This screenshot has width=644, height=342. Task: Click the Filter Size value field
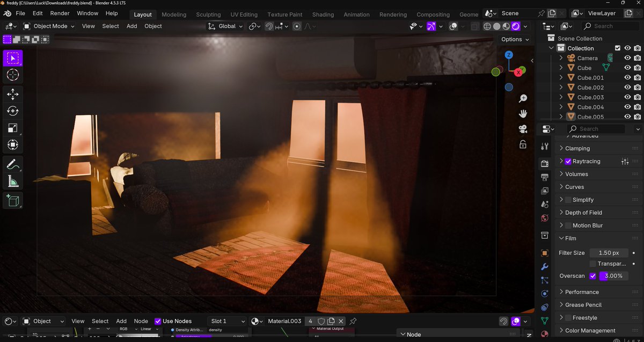(x=609, y=253)
